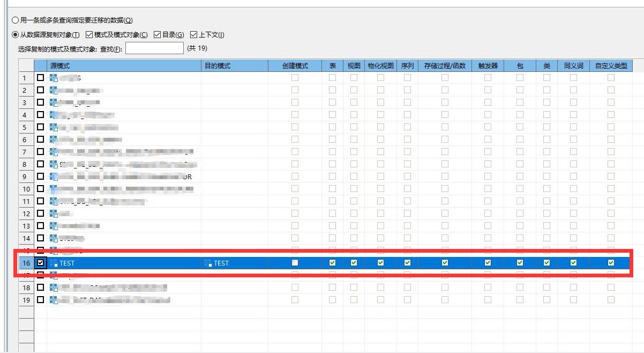The image size is (644, 353).
Task: Toggle the 目录 checkbox
Action: pyautogui.click(x=157, y=35)
